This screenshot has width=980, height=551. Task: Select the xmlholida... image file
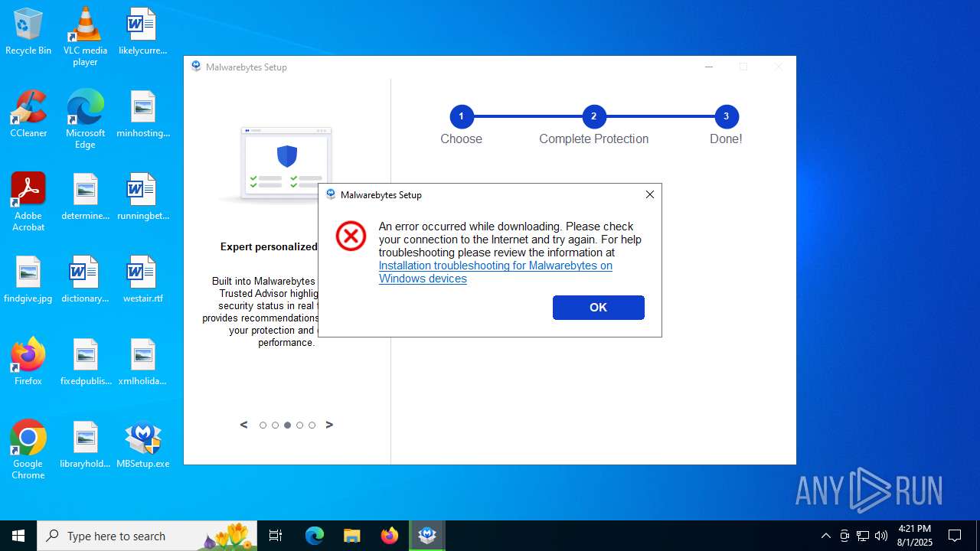click(x=142, y=362)
